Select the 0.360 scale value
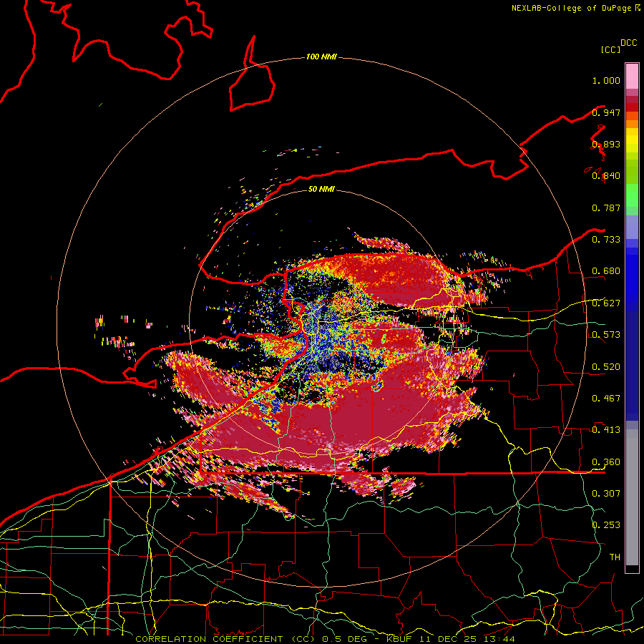 point(606,462)
